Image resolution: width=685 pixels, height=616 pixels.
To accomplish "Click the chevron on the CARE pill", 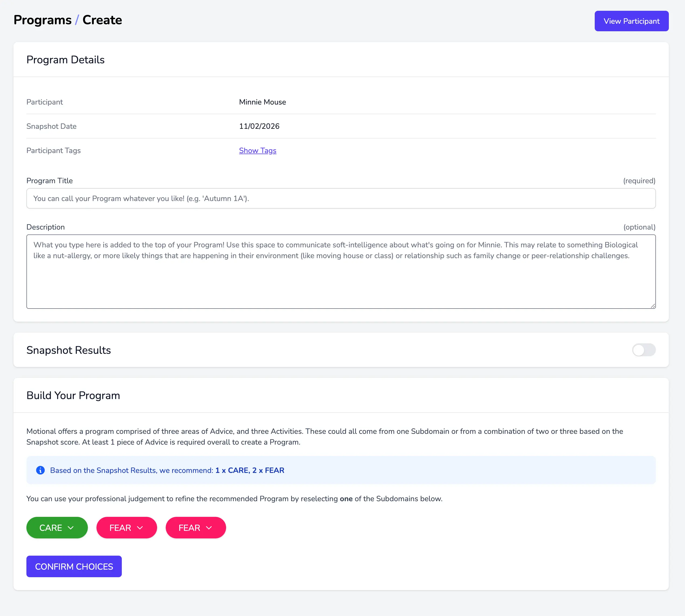I will (71, 528).
